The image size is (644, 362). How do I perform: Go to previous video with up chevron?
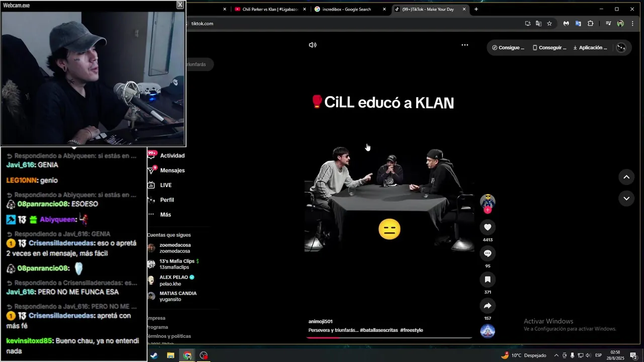tap(626, 177)
